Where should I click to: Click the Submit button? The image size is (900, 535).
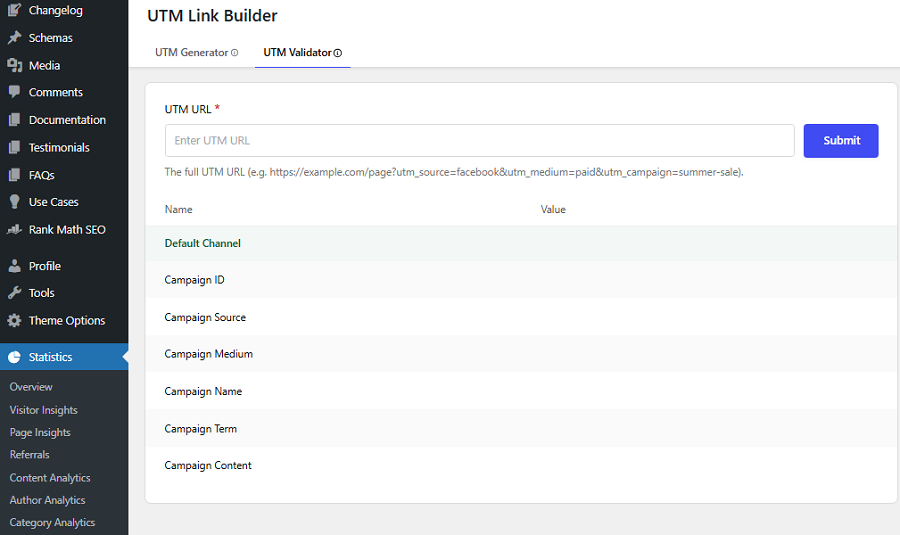pos(841,141)
